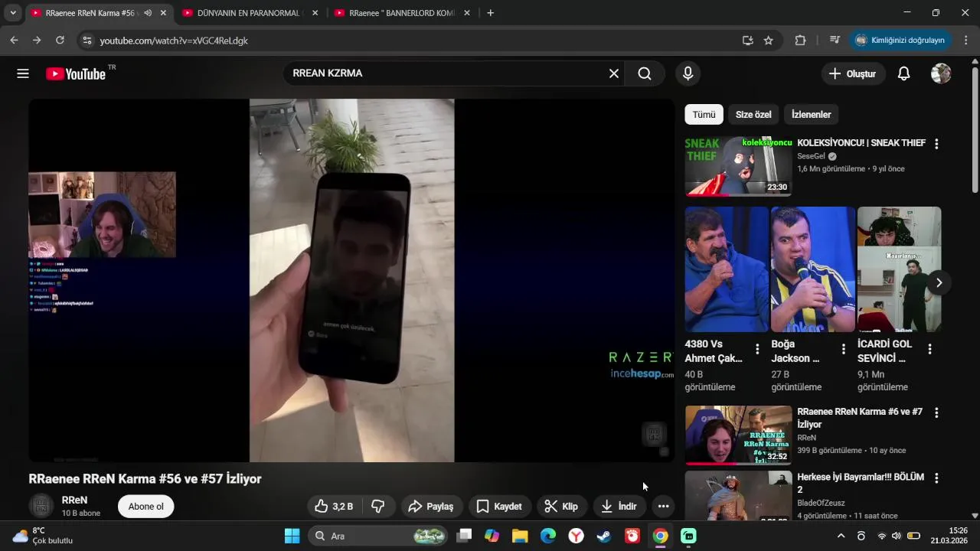This screenshot has width=980, height=551.
Task: Subscribe with Abone ol button
Action: tap(145, 506)
